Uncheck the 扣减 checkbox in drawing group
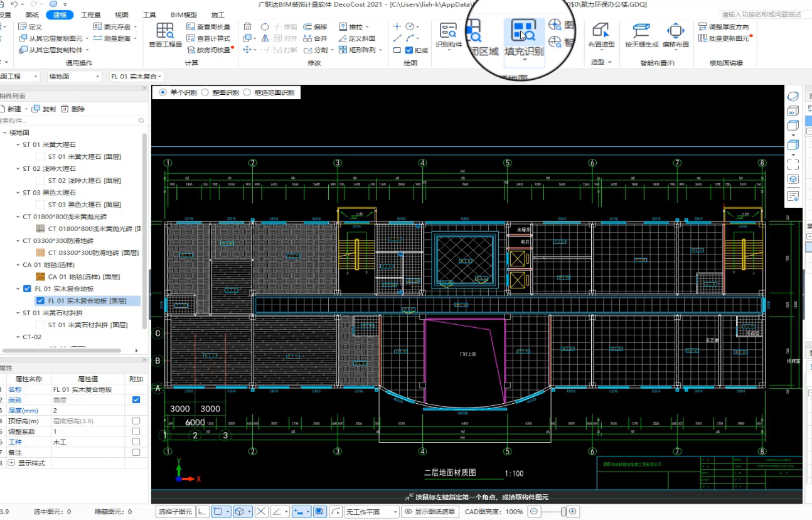This screenshot has height=520, width=812. point(409,50)
